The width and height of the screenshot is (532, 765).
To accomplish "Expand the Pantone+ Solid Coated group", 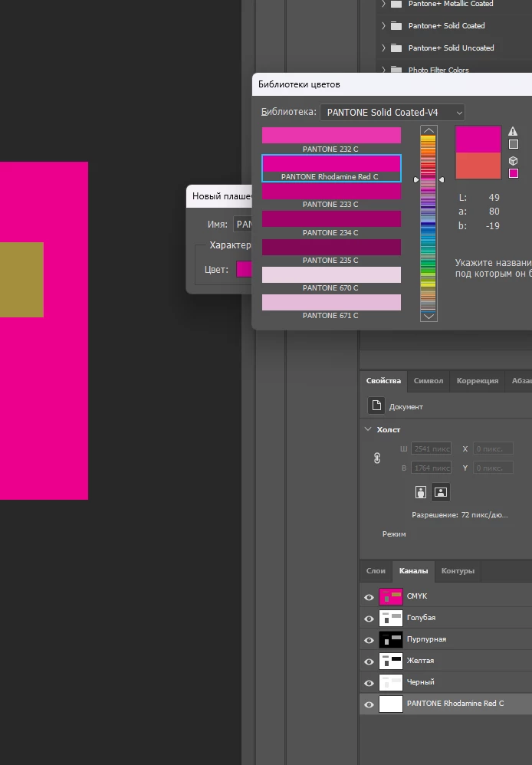I will [383, 25].
